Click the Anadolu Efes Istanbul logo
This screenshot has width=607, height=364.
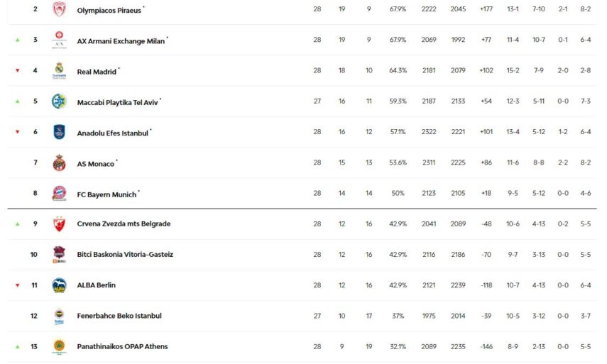click(59, 132)
